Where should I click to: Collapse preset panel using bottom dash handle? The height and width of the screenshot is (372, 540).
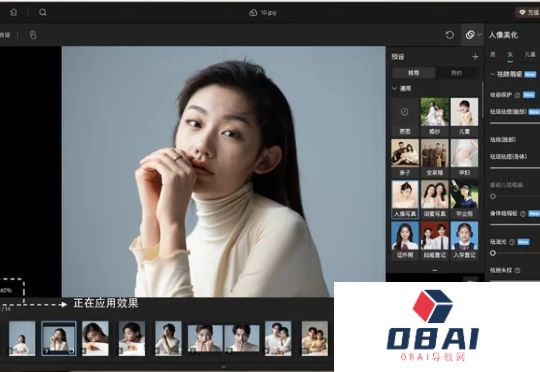click(x=435, y=270)
